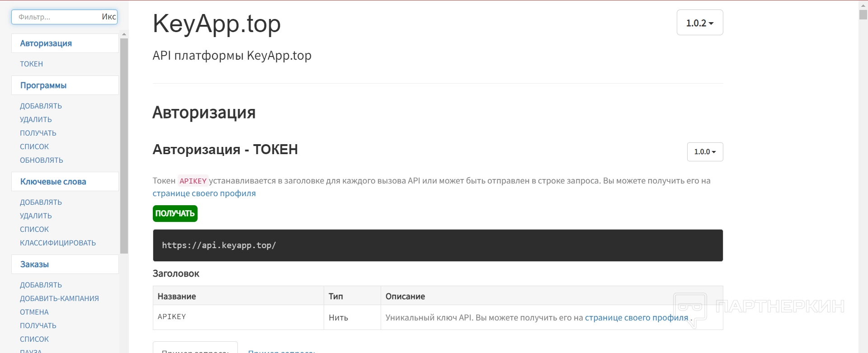
Task: Click the green ПОЛУЧАТЬ method badge
Action: [x=175, y=213]
